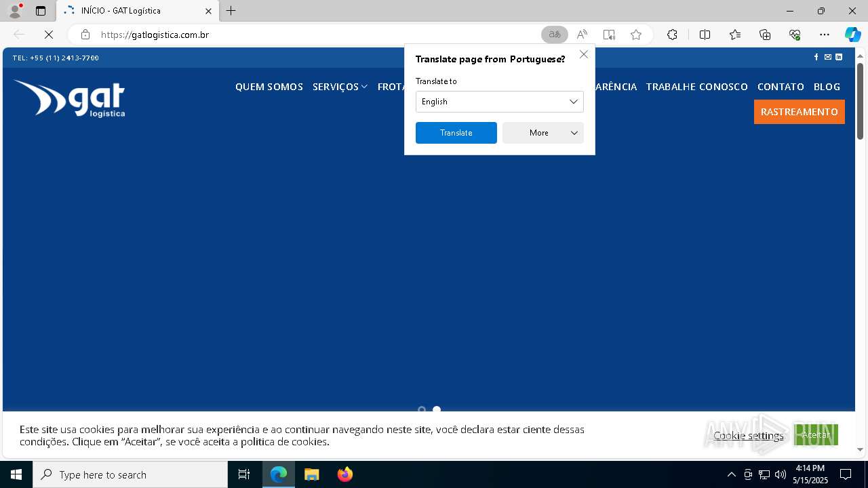Close the INÍCIO - GAT Logística tab
Screen dimensions: 868x488
point(208,11)
